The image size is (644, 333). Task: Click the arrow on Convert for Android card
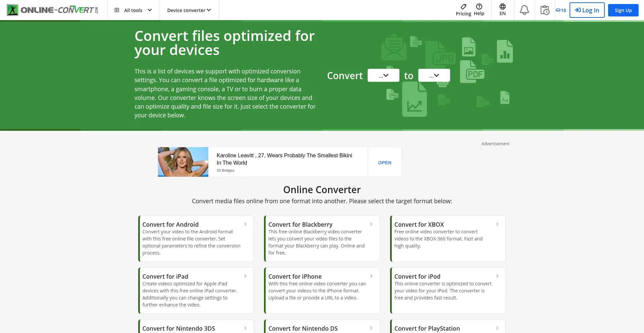click(x=245, y=224)
